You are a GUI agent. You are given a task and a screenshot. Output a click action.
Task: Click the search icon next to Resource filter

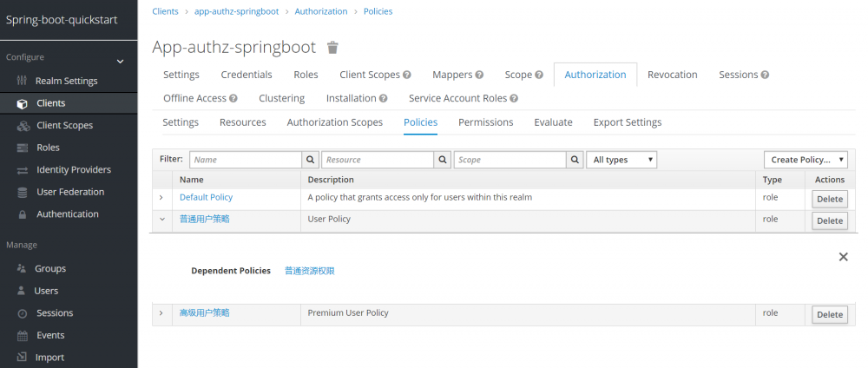[x=443, y=160]
